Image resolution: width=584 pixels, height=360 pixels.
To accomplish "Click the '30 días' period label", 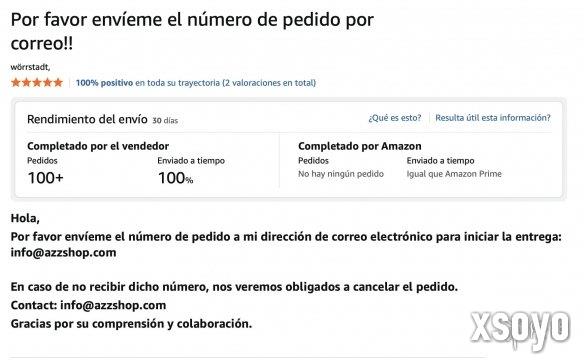I will (165, 121).
